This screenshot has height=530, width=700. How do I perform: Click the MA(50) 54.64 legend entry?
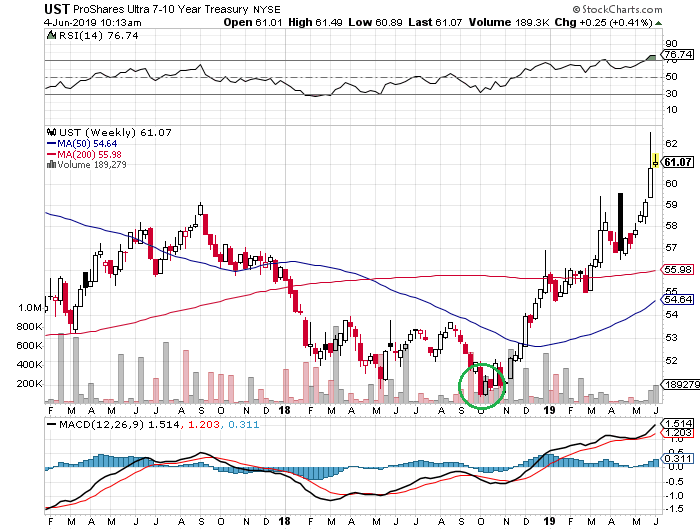(82, 144)
